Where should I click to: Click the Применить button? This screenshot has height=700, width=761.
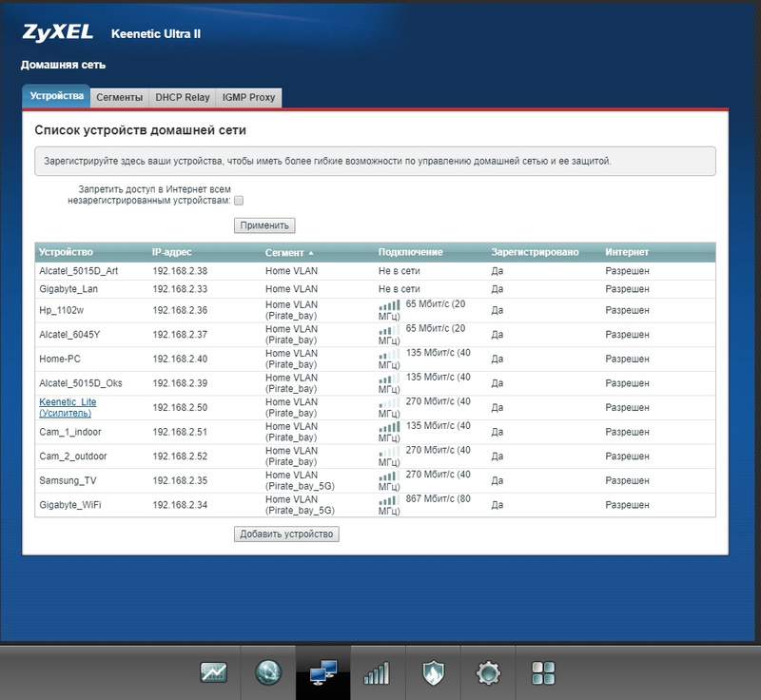(x=264, y=225)
